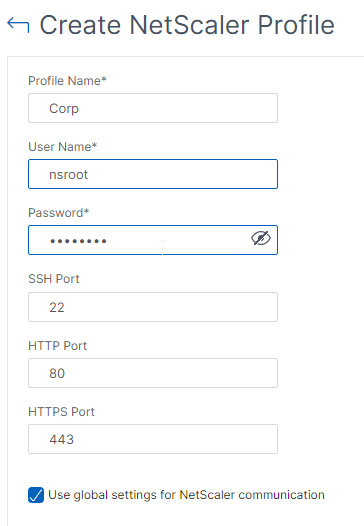Click the User Name* label
The height and width of the screenshot is (526, 364).
(62, 147)
